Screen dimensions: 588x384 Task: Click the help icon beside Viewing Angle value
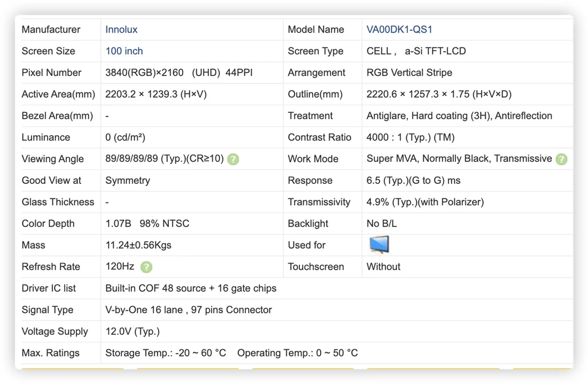point(233,159)
